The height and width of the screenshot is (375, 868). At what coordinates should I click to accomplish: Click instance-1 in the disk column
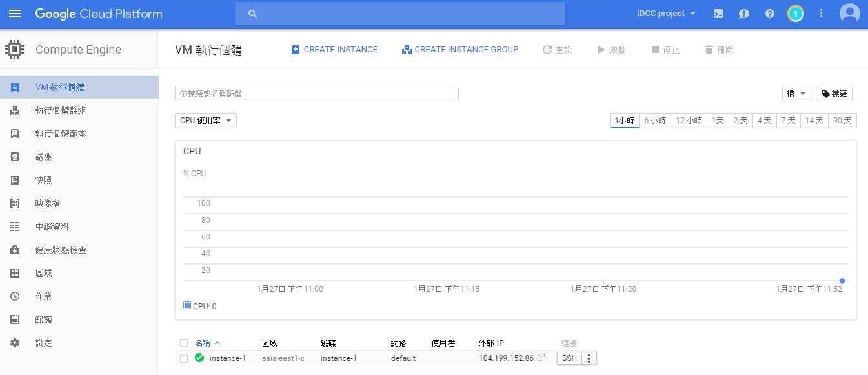(339, 358)
